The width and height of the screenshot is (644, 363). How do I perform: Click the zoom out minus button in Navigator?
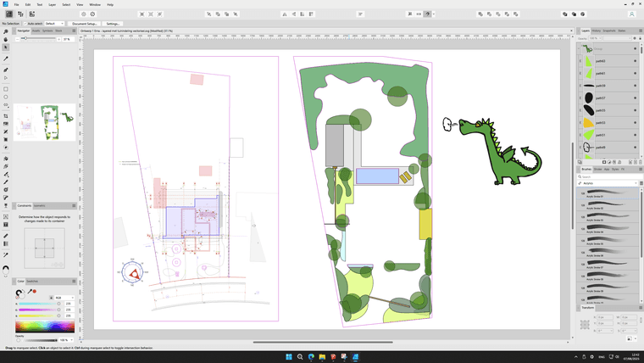(17, 39)
